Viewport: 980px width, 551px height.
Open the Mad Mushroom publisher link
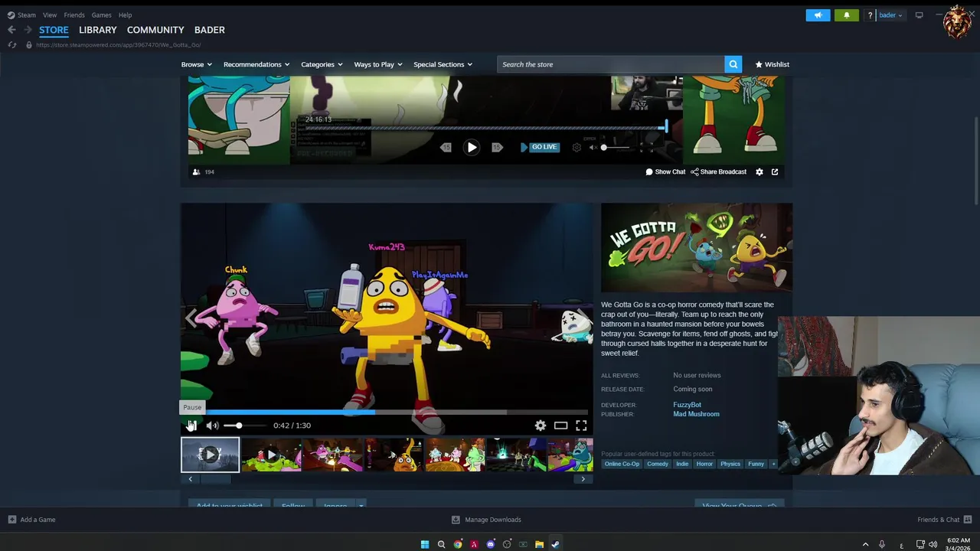point(696,414)
